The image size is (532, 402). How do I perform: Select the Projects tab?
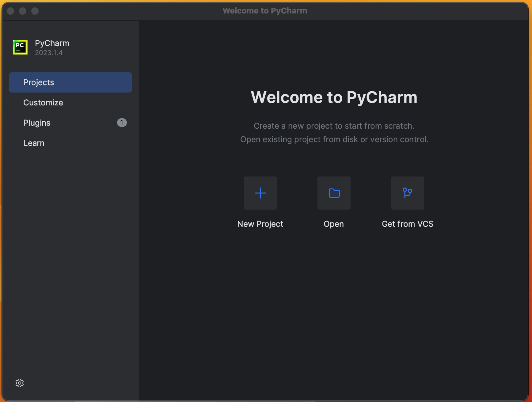(70, 82)
